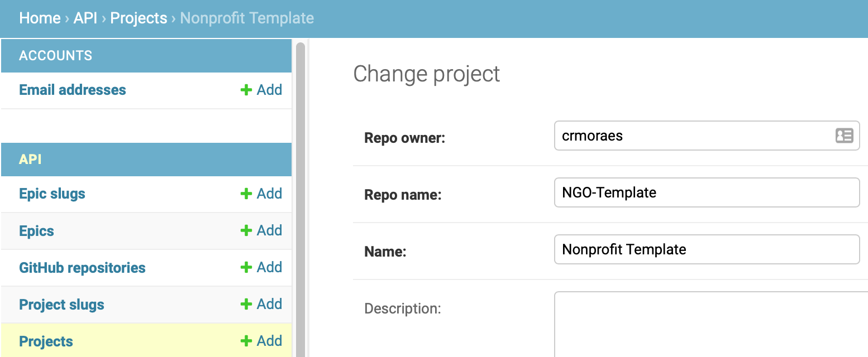Click the plus icon beside Project slugs
This screenshot has height=357, width=868.
[246, 304]
